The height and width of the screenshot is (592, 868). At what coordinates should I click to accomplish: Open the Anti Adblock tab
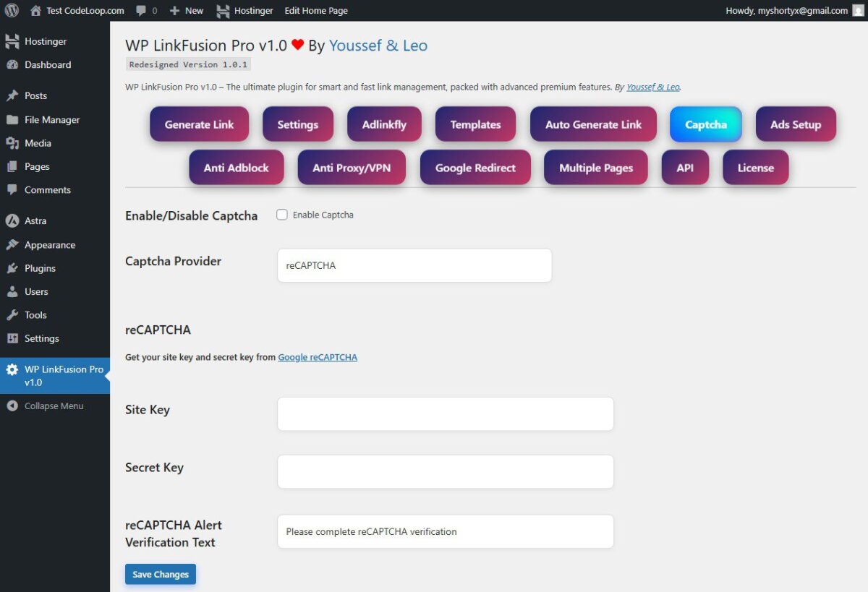[x=237, y=168]
